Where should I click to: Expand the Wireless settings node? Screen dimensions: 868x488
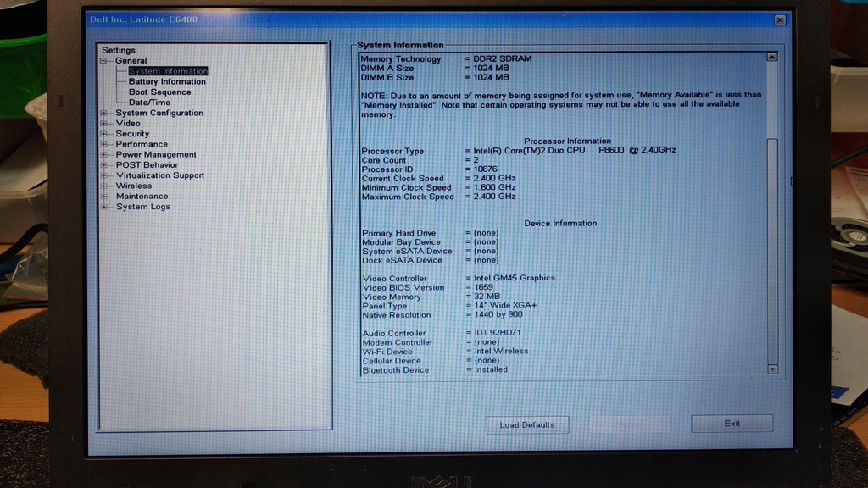coord(103,186)
